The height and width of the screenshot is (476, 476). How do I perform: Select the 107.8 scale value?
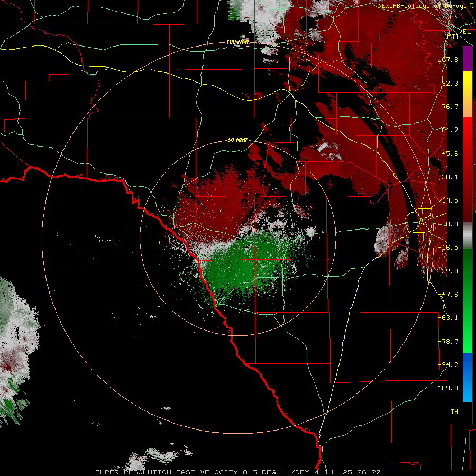[x=448, y=59]
